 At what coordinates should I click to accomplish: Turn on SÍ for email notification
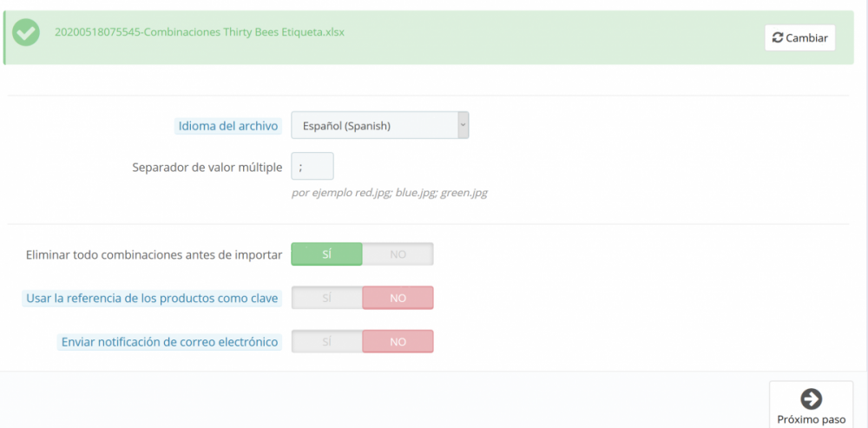click(326, 341)
